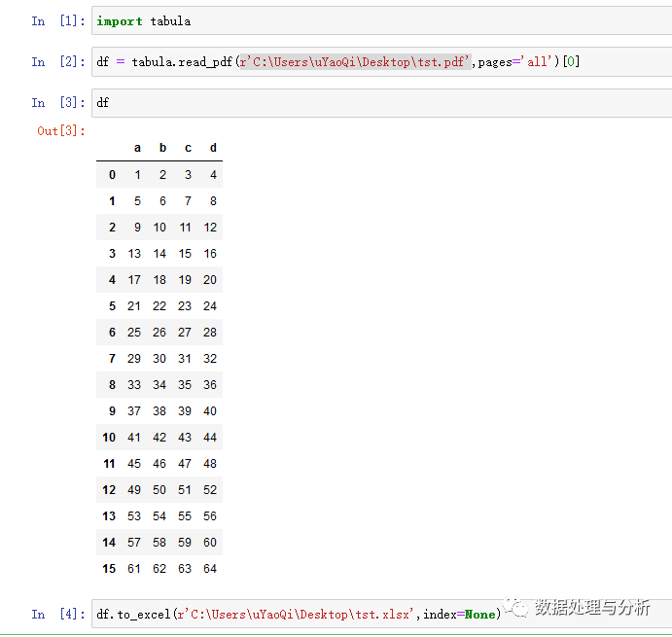Click column header 'a' in dataframe

pyautogui.click(x=137, y=148)
